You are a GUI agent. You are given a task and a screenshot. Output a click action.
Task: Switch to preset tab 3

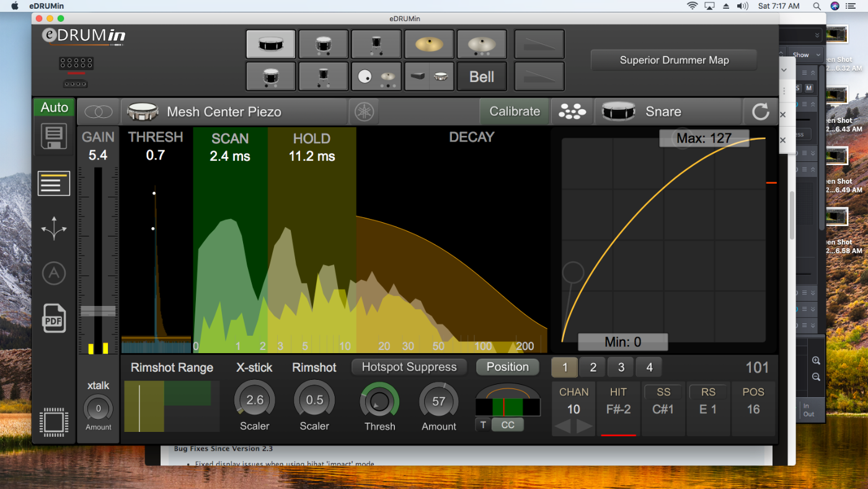click(621, 367)
